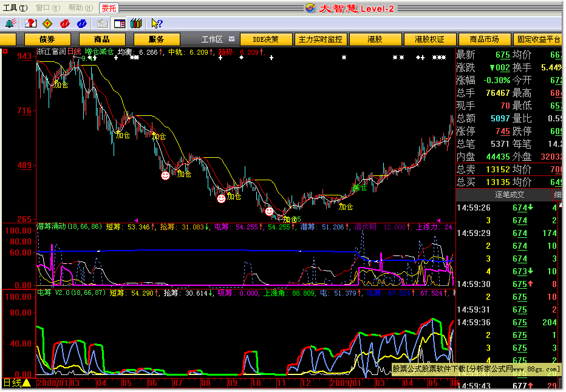Open 主力实时监控 button

click(x=321, y=39)
